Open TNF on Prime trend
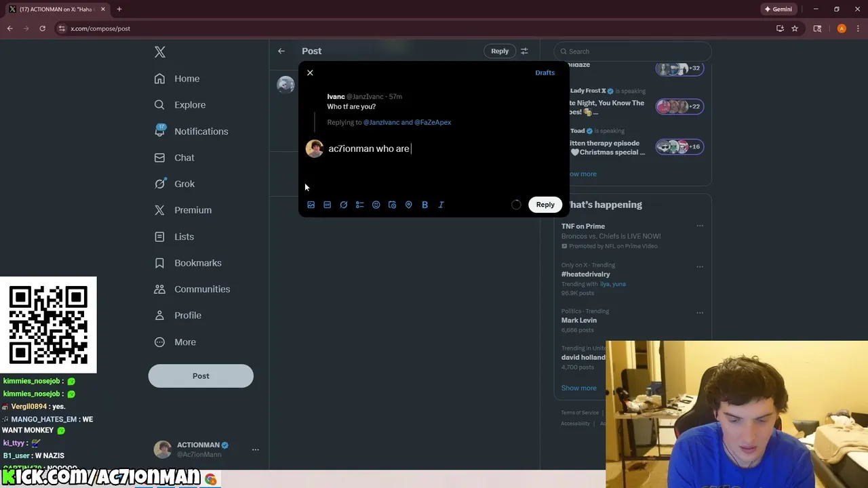Screen dimensions: 868x488 583,226
